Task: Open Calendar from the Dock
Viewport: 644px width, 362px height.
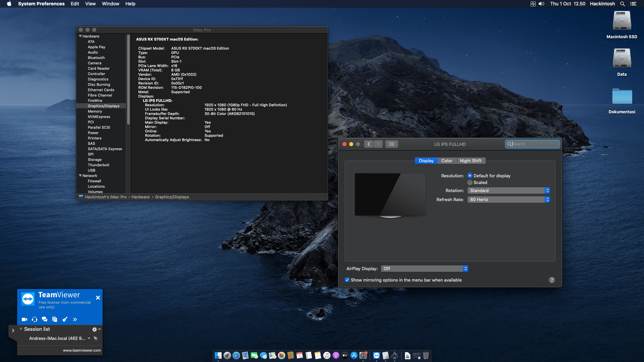Action: 300,356
